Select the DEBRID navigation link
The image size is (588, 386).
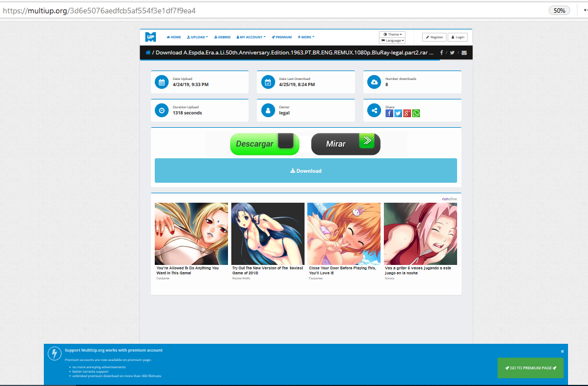222,37
